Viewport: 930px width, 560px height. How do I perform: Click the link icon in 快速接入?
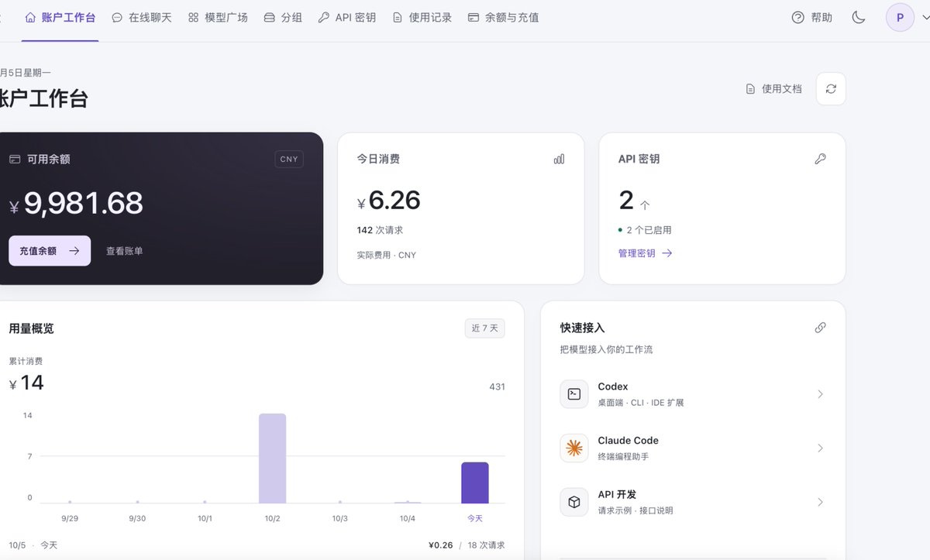click(x=820, y=328)
